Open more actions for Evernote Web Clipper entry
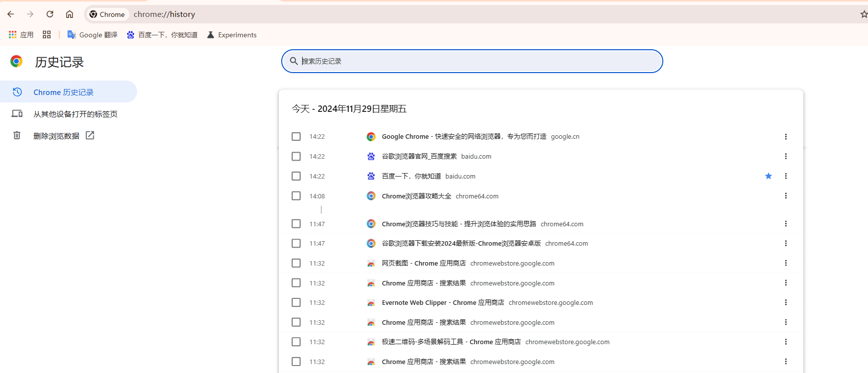This screenshot has height=373, width=868. click(786, 302)
